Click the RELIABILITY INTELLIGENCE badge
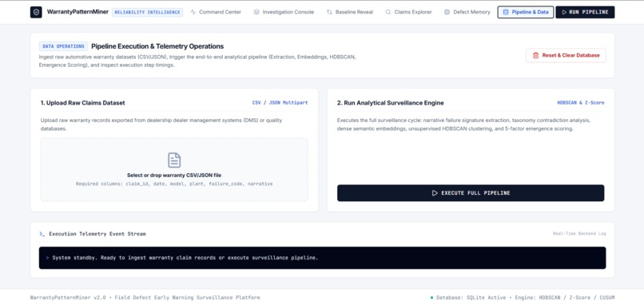Image resolution: width=644 pixels, height=304 pixels. pyautogui.click(x=148, y=12)
